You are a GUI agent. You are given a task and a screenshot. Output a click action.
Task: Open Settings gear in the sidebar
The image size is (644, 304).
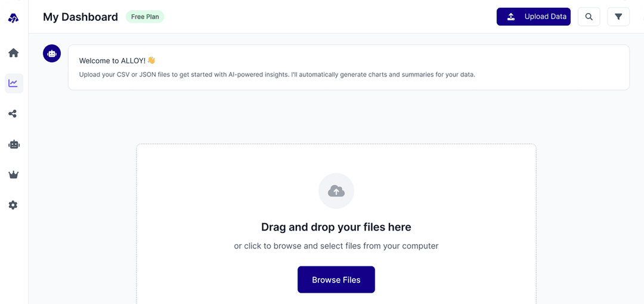click(x=14, y=205)
